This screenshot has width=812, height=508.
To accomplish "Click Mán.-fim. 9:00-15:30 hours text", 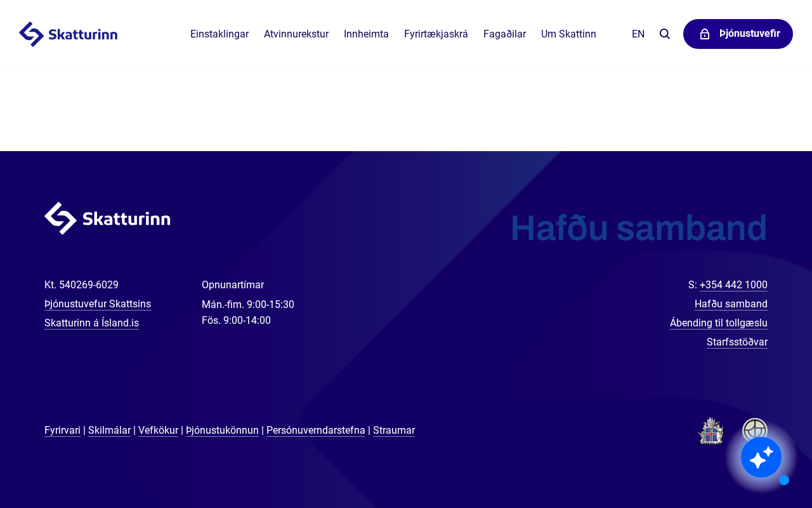I will pyautogui.click(x=248, y=305).
